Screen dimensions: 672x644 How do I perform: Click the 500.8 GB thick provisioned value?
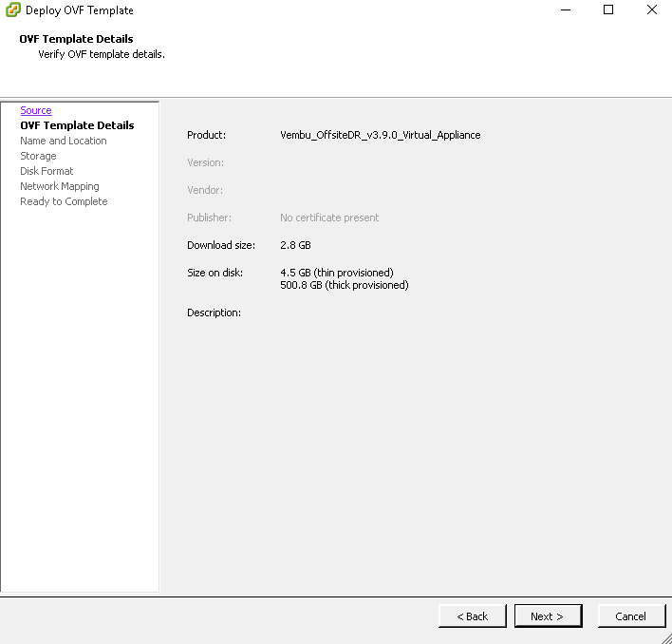[x=345, y=285]
